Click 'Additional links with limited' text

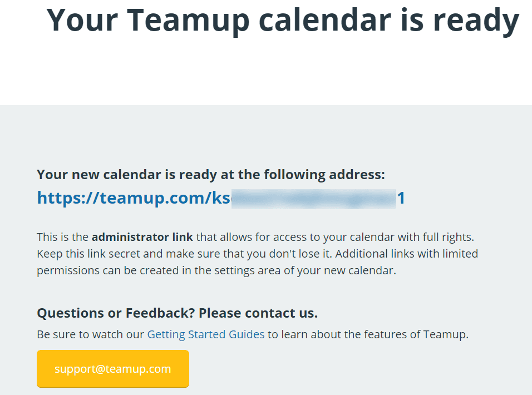point(407,254)
